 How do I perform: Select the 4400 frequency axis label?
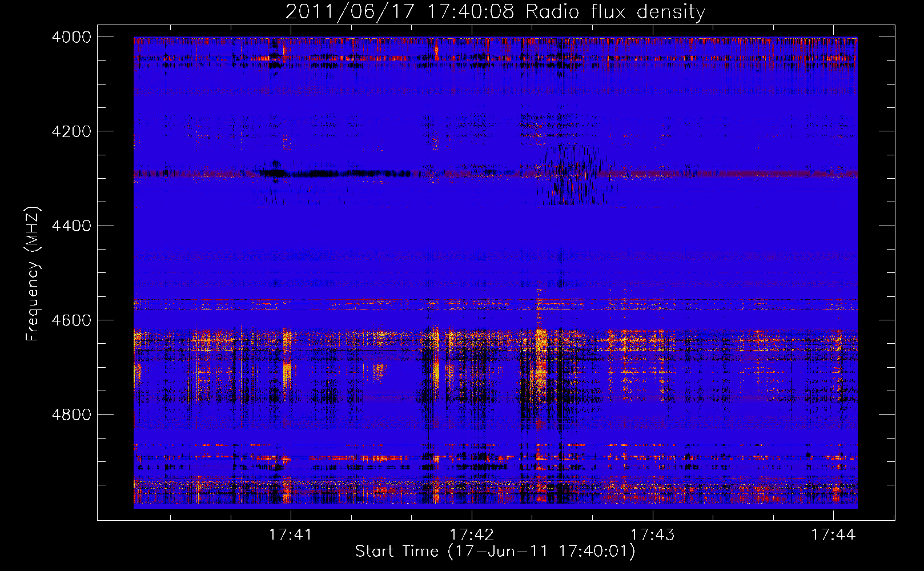coord(71,226)
